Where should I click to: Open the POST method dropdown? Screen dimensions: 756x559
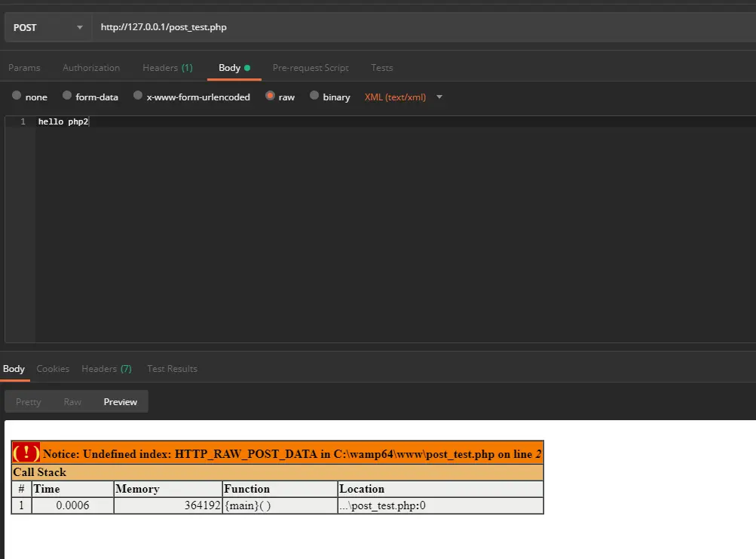47,27
